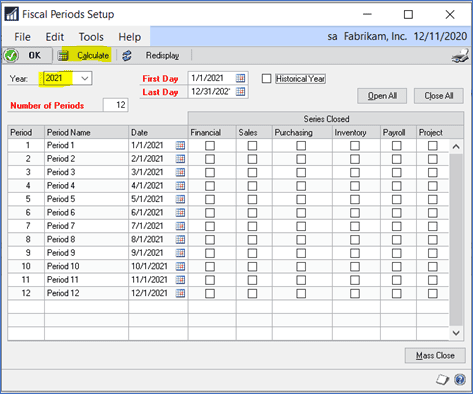The width and height of the screenshot is (473, 394).
Task: Check Payroll closed for Period 8
Action: (x=397, y=240)
